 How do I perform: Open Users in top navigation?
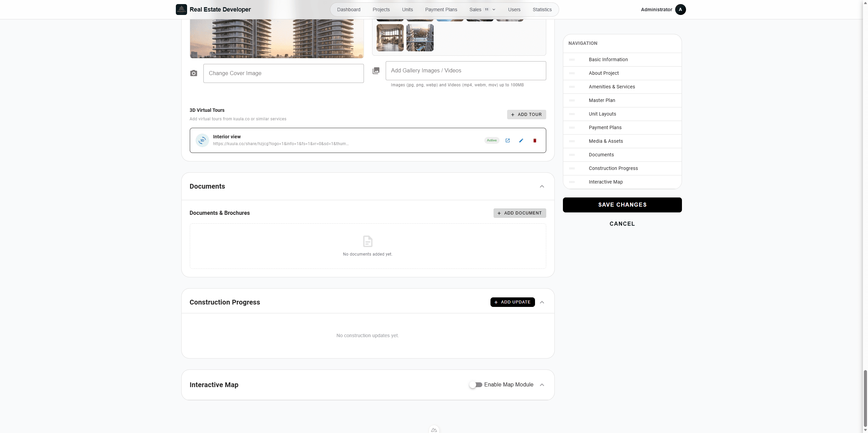[514, 10]
